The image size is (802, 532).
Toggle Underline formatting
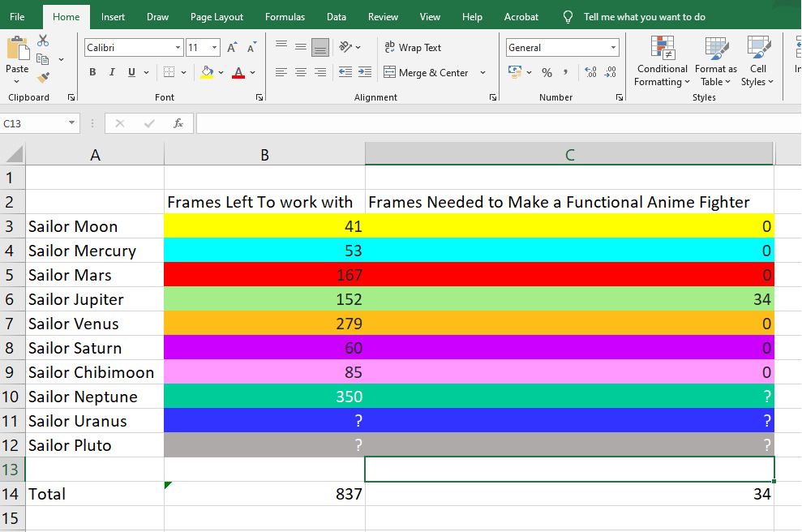[131, 72]
